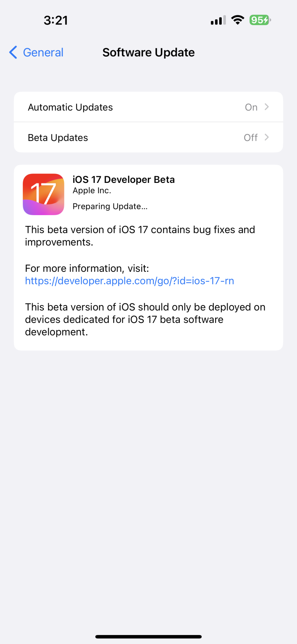
Task: Tap the Apple Inc. publisher label
Action: (x=92, y=191)
